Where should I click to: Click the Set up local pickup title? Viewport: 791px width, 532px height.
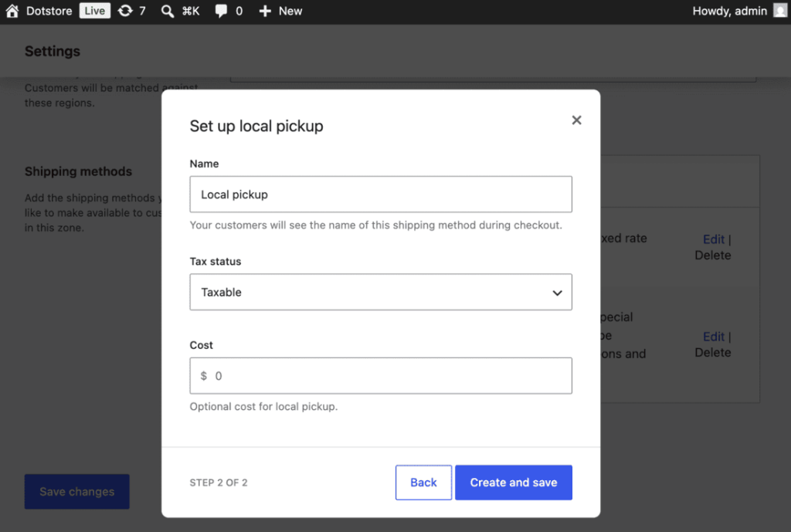click(256, 126)
